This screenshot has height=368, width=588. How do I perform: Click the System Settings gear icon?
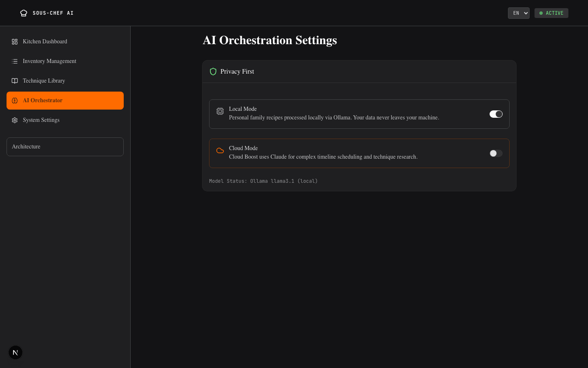point(15,120)
